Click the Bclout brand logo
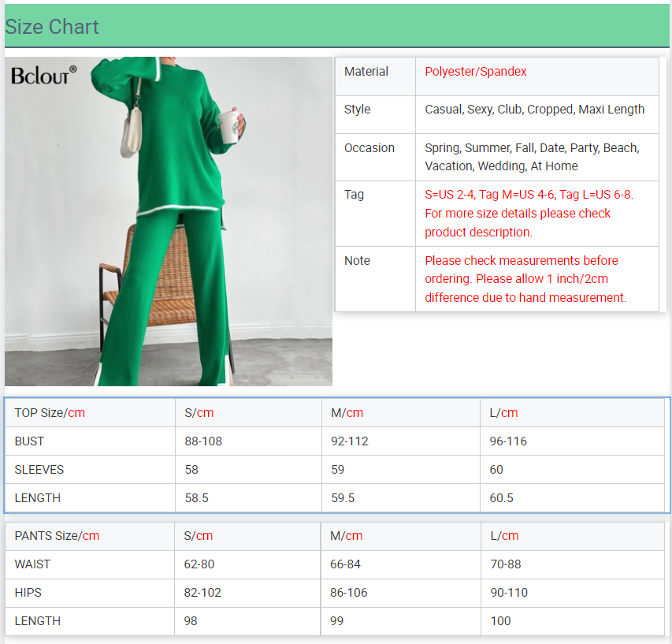The image size is (672, 644). 43,76
